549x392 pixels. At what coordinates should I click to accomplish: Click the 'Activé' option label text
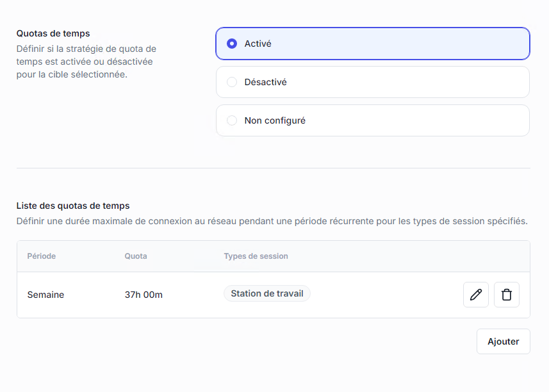tap(258, 44)
